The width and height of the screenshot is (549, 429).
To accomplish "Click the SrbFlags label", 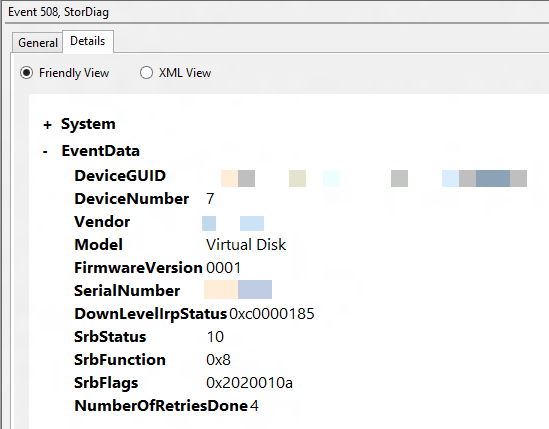I will (x=106, y=383).
